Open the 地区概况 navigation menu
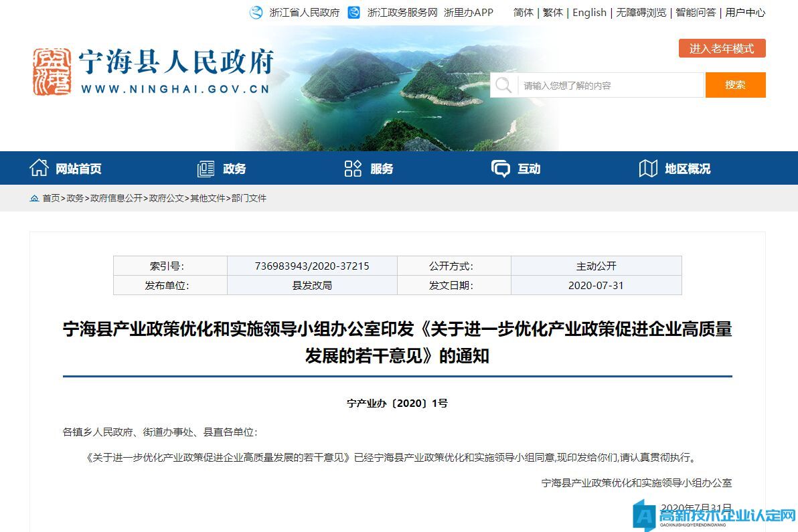 (688, 169)
